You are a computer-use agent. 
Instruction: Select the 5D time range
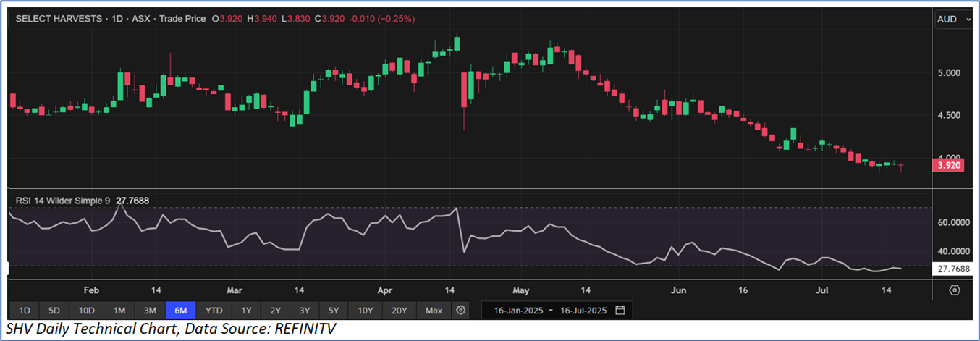point(54,311)
